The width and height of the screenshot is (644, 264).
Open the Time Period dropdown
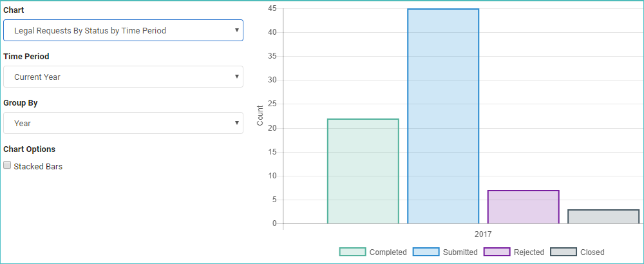tap(123, 77)
